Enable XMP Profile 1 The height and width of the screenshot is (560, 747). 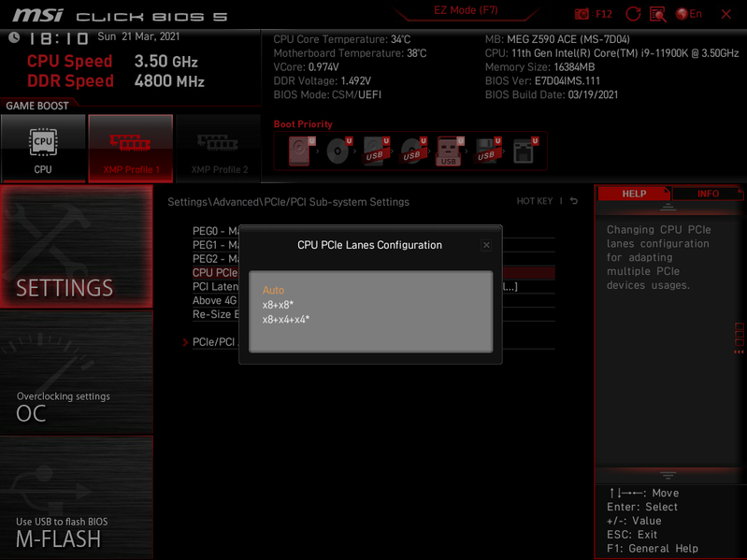click(131, 148)
